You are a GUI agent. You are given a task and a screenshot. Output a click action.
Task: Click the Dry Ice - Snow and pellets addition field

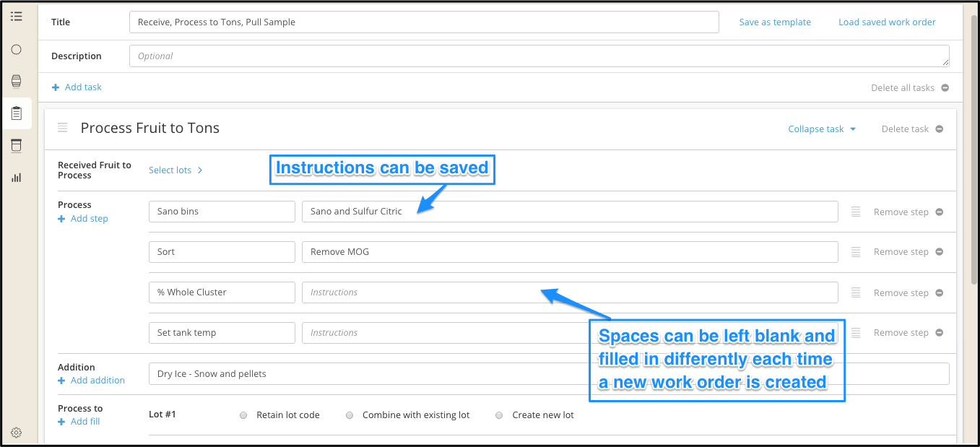[x=549, y=374]
